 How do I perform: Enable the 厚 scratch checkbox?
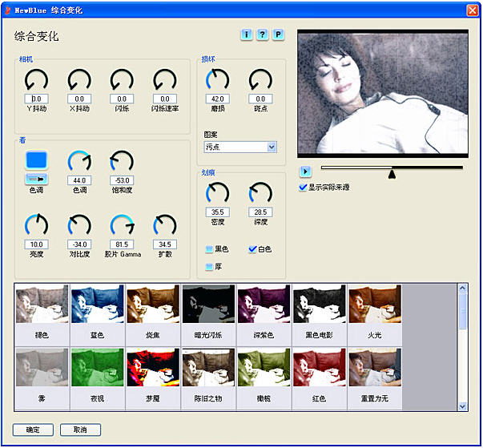(209, 267)
